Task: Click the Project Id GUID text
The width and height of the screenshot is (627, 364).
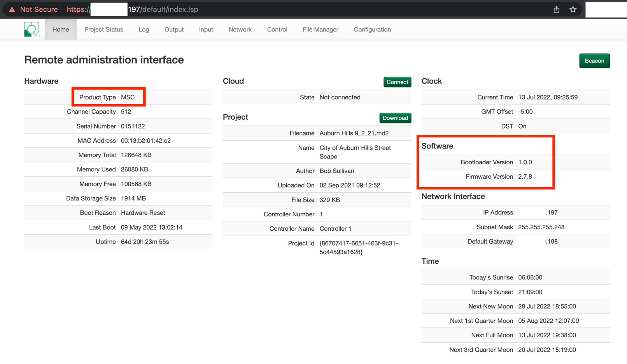Action: tap(358, 247)
